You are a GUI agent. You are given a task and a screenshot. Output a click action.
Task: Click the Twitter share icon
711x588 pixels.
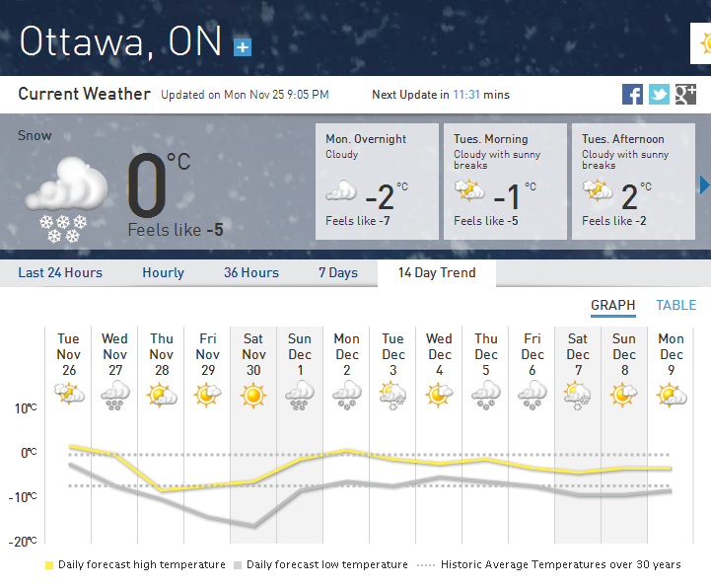point(660,95)
